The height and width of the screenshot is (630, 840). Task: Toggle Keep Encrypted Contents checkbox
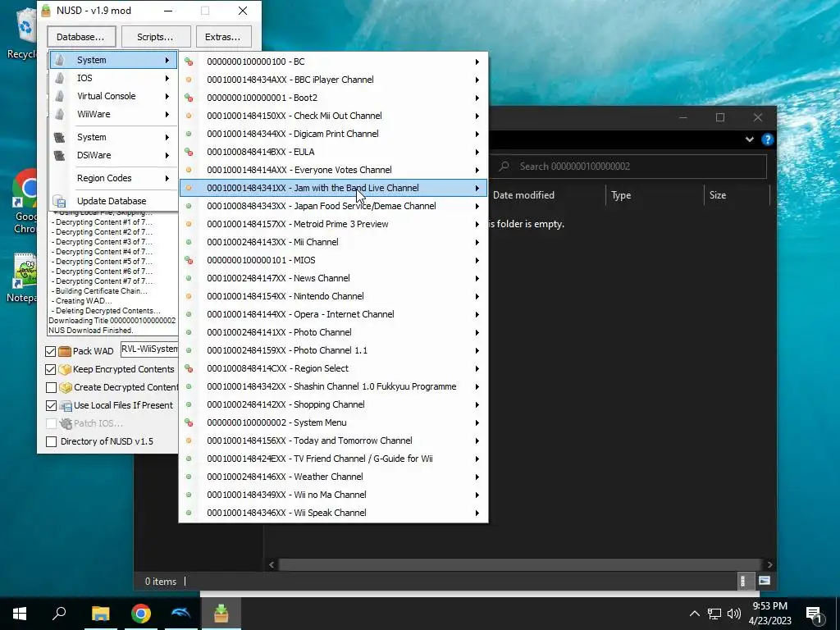(x=50, y=370)
